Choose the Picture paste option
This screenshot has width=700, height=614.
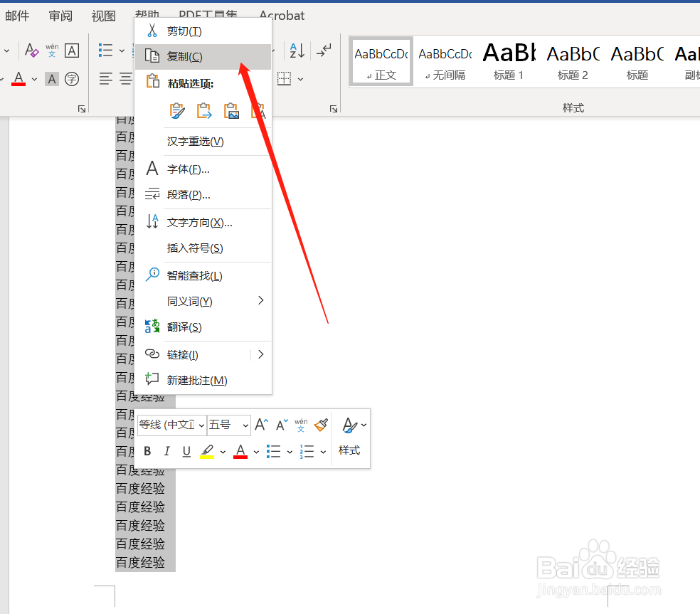click(x=231, y=110)
